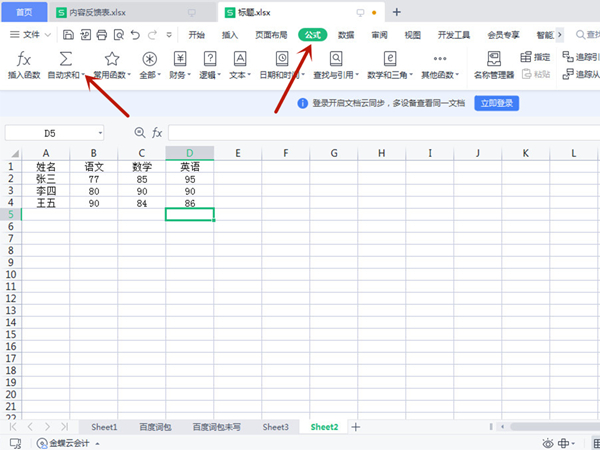Image resolution: width=600 pixels, height=450 pixels.
Task: Open the Other Functions (其他函数) icon
Action: coord(440,59)
